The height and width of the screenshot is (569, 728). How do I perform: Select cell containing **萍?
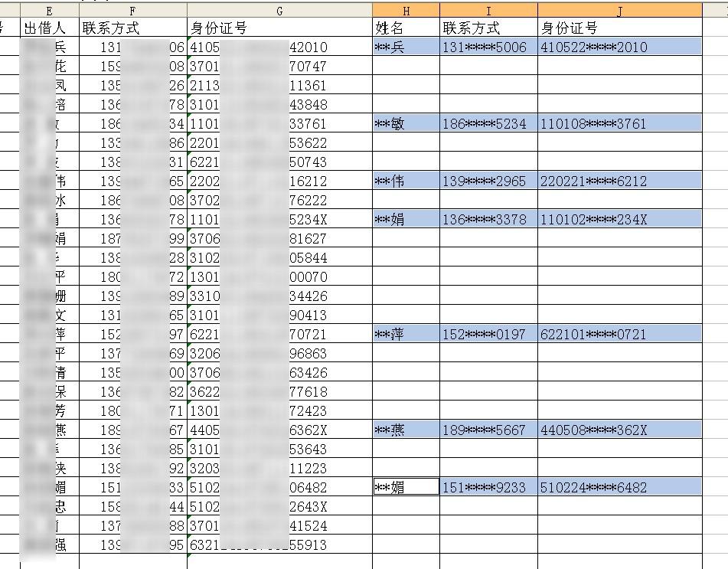406,334
